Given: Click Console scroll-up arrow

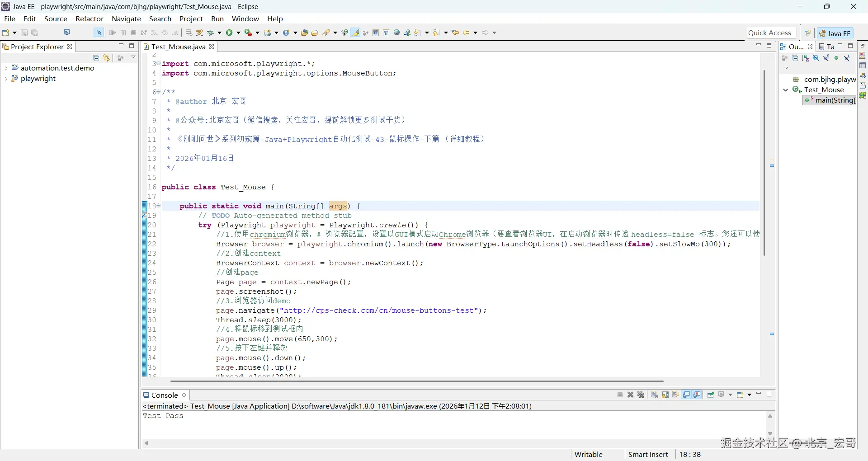Looking at the screenshot, I should 770,416.
